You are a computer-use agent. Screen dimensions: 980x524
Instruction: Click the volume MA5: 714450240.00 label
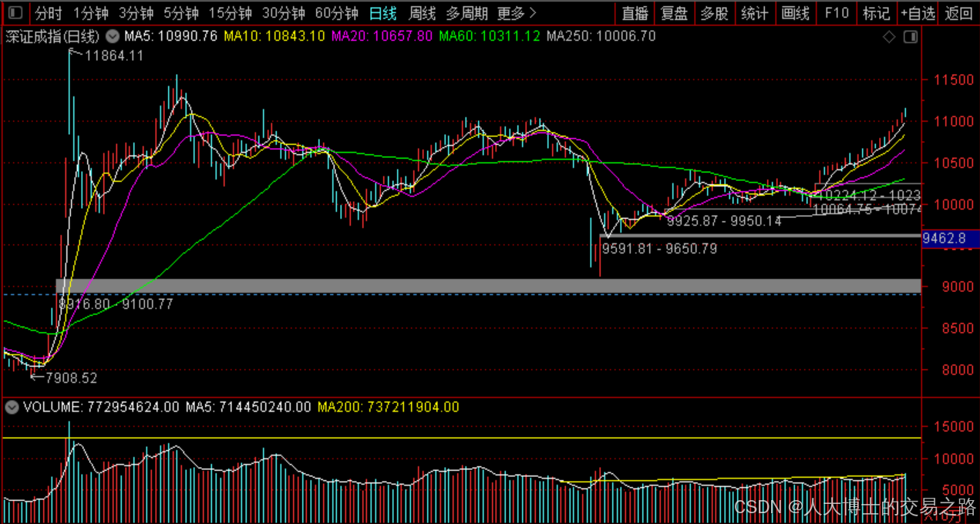point(248,407)
